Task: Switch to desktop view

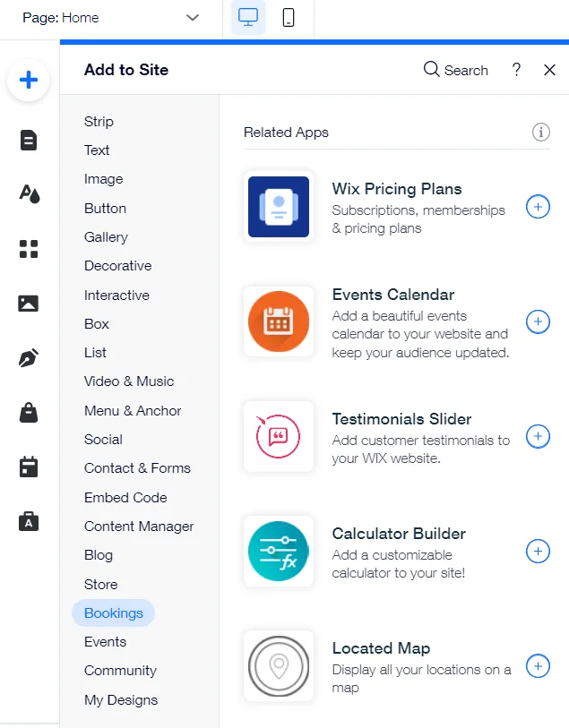Action: pos(248,18)
